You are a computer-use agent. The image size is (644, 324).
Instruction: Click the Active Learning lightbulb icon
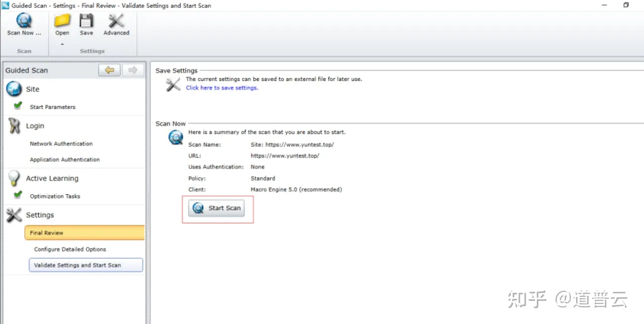tap(14, 178)
